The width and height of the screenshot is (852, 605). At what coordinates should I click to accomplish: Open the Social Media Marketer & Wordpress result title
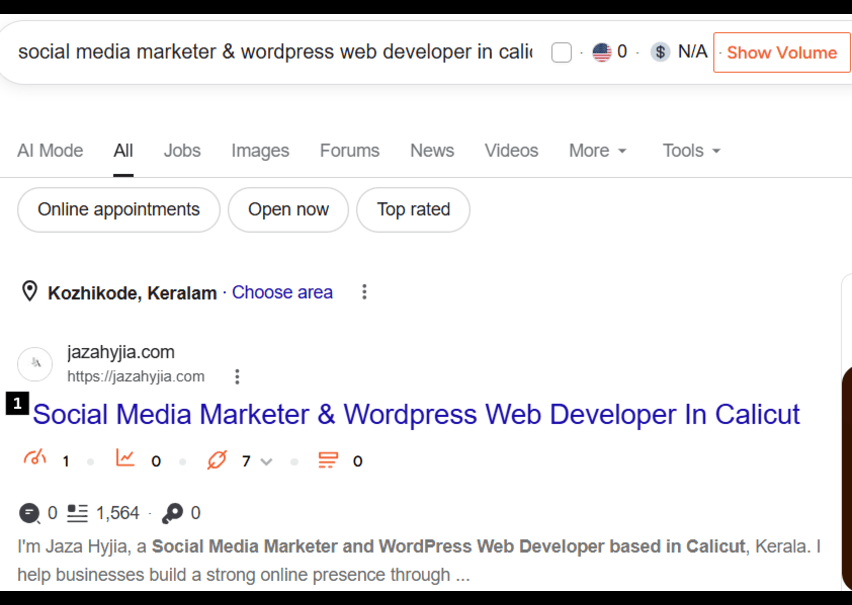[416, 415]
